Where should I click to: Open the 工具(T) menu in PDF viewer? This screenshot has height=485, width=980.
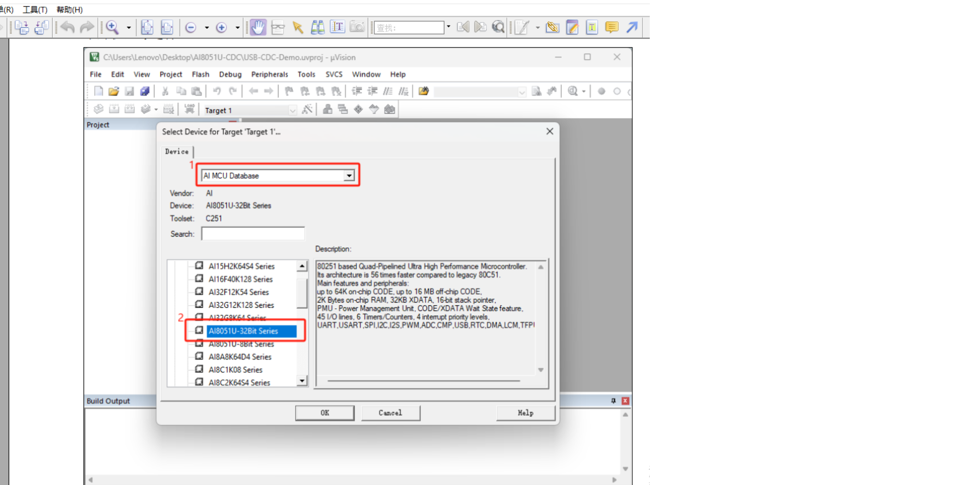35,10
